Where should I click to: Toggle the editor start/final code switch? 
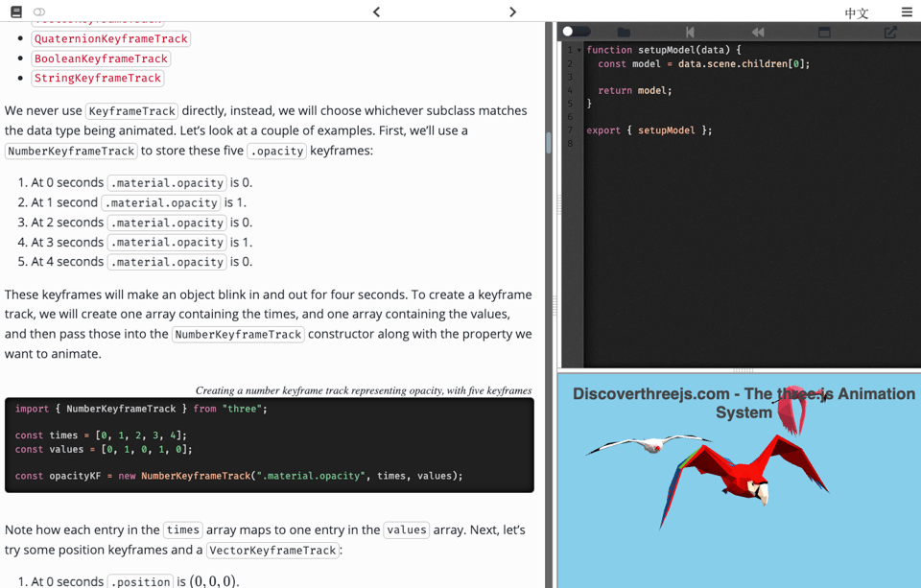click(x=576, y=32)
